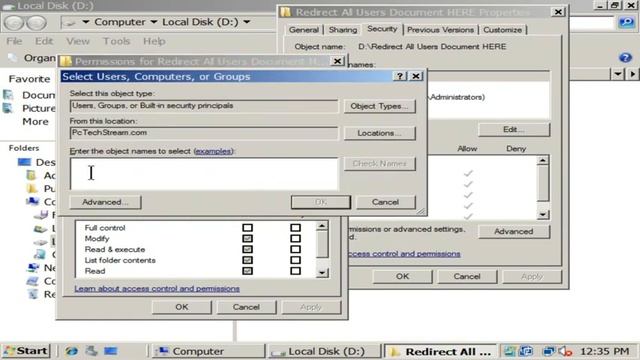Open the Start menu
This screenshot has height=360, width=640.
[26, 351]
